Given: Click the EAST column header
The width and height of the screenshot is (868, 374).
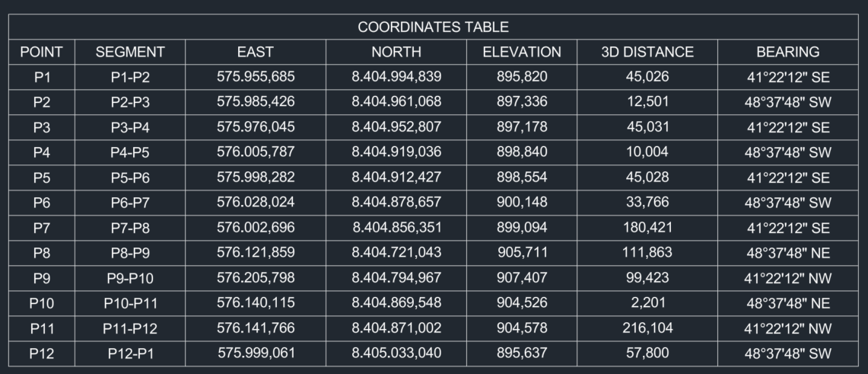Looking at the screenshot, I should click(256, 53).
